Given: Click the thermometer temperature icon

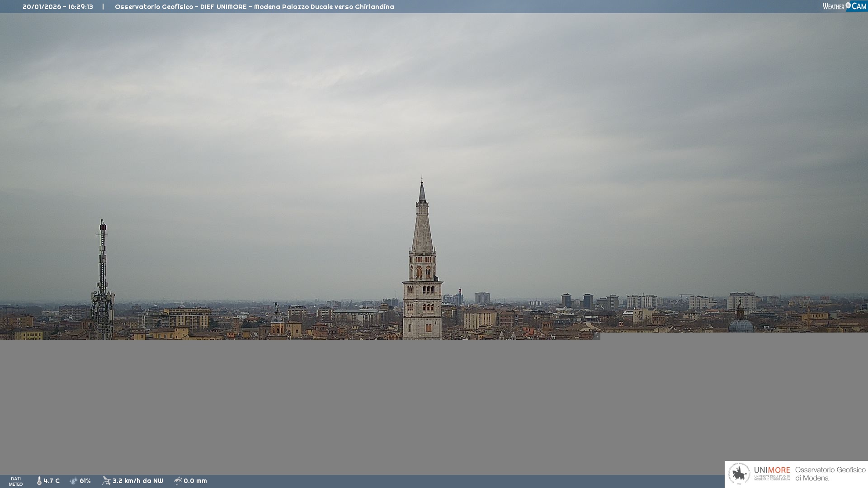Looking at the screenshot, I should 39,481.
